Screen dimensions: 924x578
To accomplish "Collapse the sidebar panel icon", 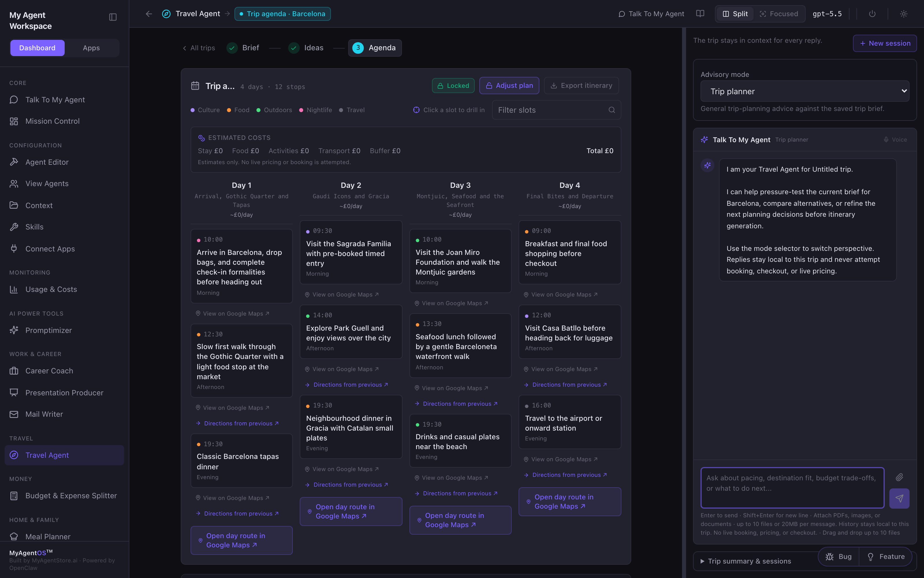I will coord(113,17).
